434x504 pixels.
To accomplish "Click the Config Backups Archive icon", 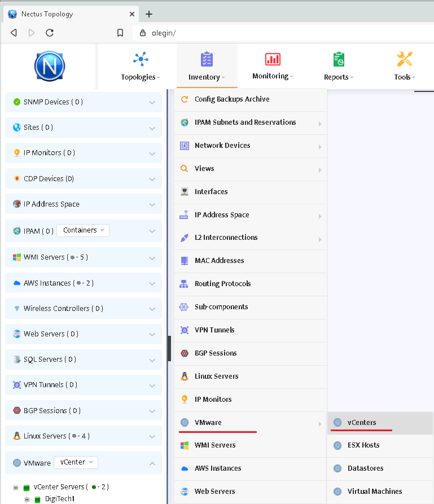I will pyautogui.click(x=185, y=99).
